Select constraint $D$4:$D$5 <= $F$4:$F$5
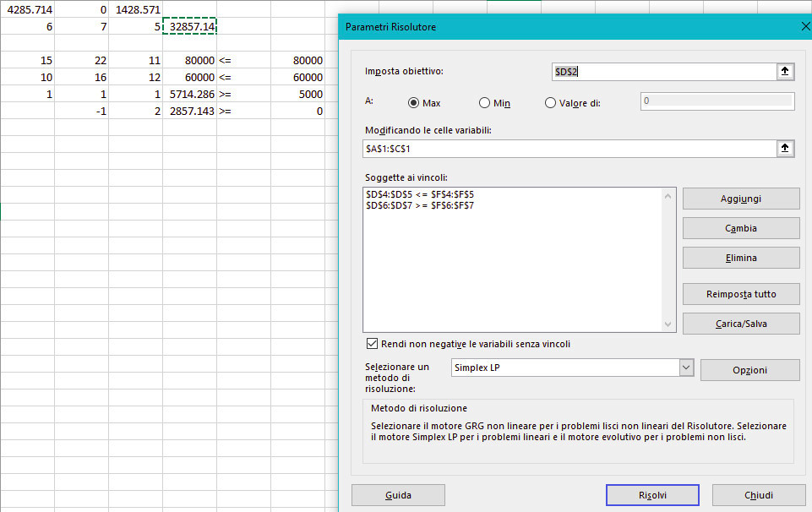This screenshot has width=812, height=512. point(420,194)
